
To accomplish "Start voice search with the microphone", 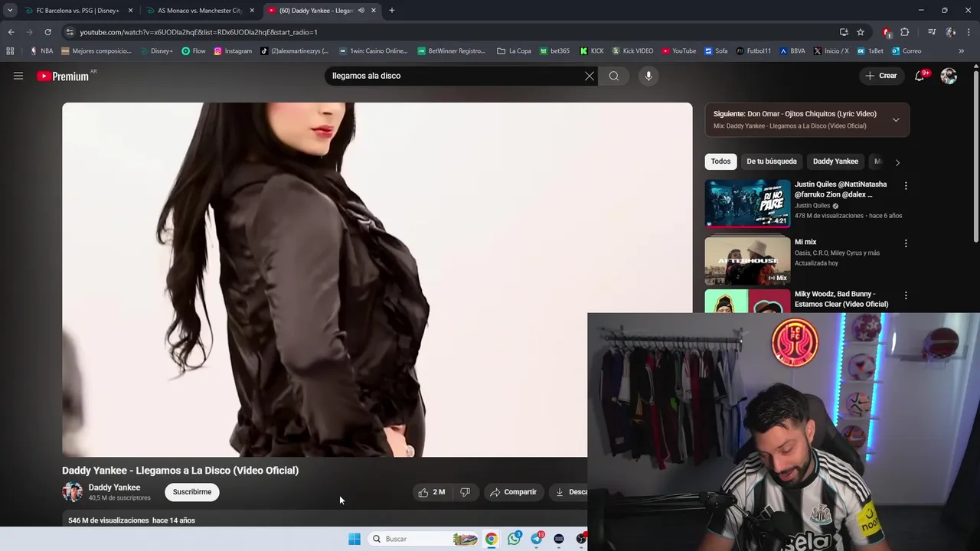I will pyautogui.click(x=648, y=76).
